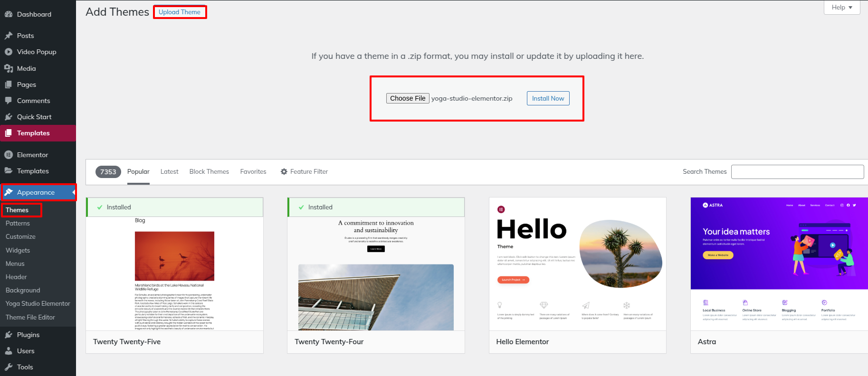Switch to the Block Themes tab
Screen dimensions: 868x376
click(209, 171)
